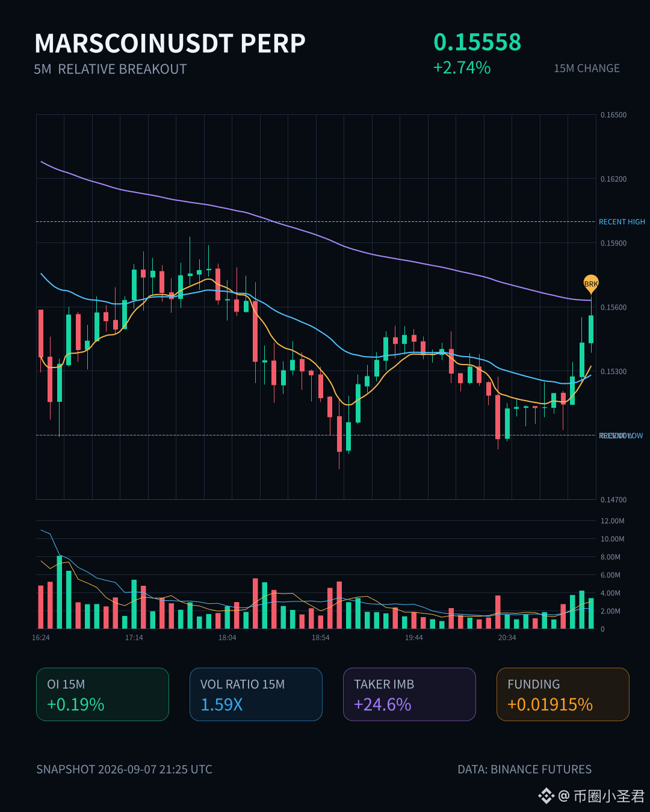The height and width of the screenshot is (812, 650).
Task: Click the 20:34 time axis label
Action: coord(507,638)
